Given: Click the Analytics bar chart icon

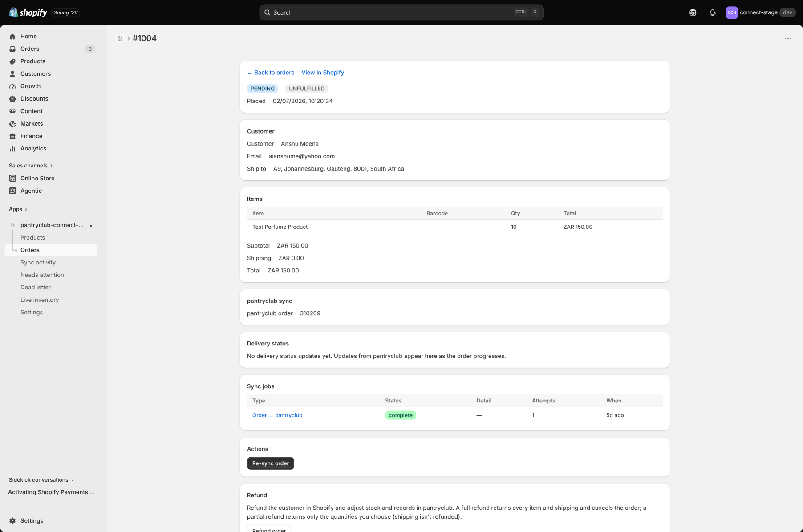Looking at the screenshot, I should coord(12,149).
